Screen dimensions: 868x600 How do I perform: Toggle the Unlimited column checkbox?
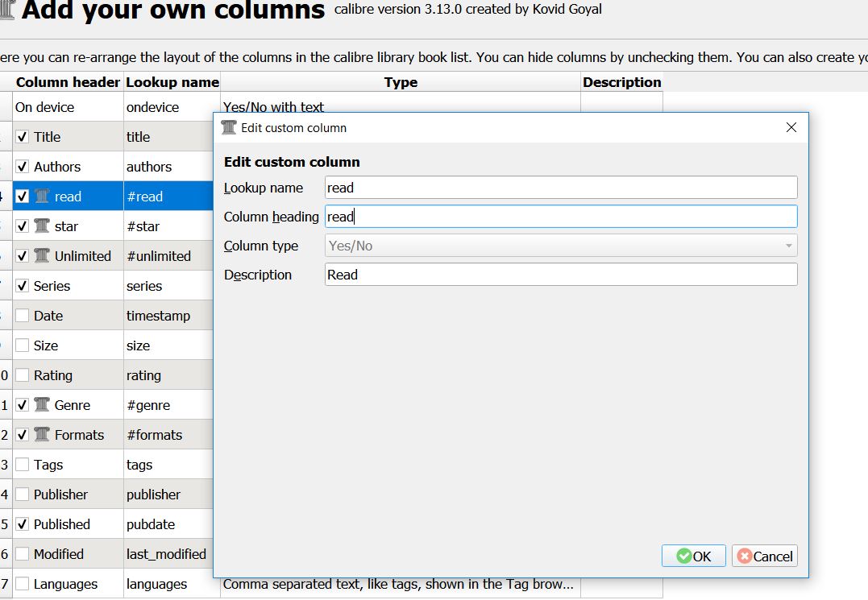[22, 256]
